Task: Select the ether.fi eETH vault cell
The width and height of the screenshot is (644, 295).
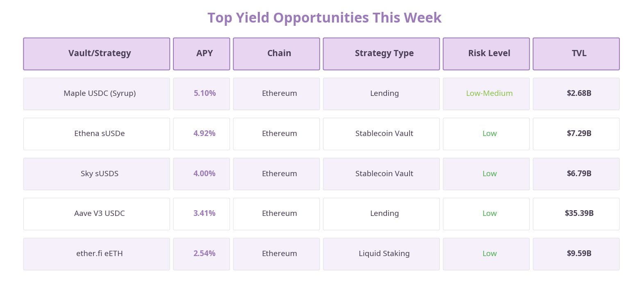Action: tap(100, 254)
